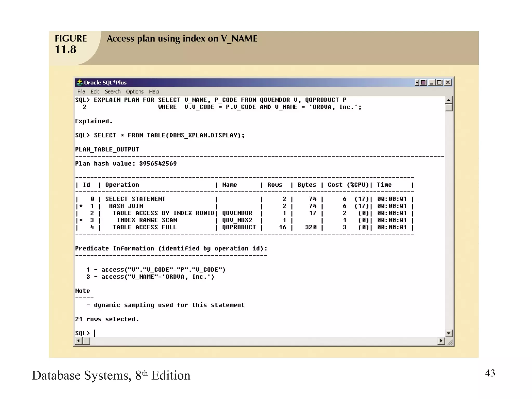The image size is (532, 399).
Task: Click the small dropdown arrow in title bar
Action: [x=417, y=83]
